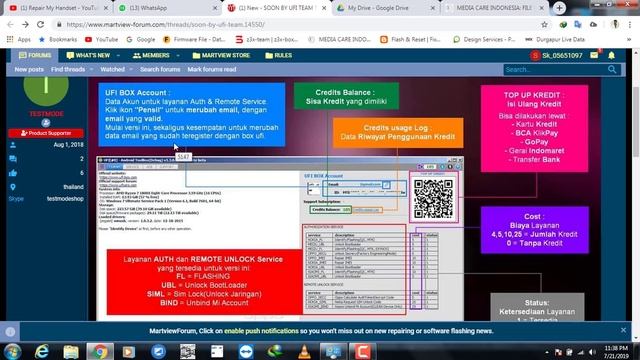Expand the MEMBERS dropdown arrow
Viewport: 640px width, 360px height.
178,56
